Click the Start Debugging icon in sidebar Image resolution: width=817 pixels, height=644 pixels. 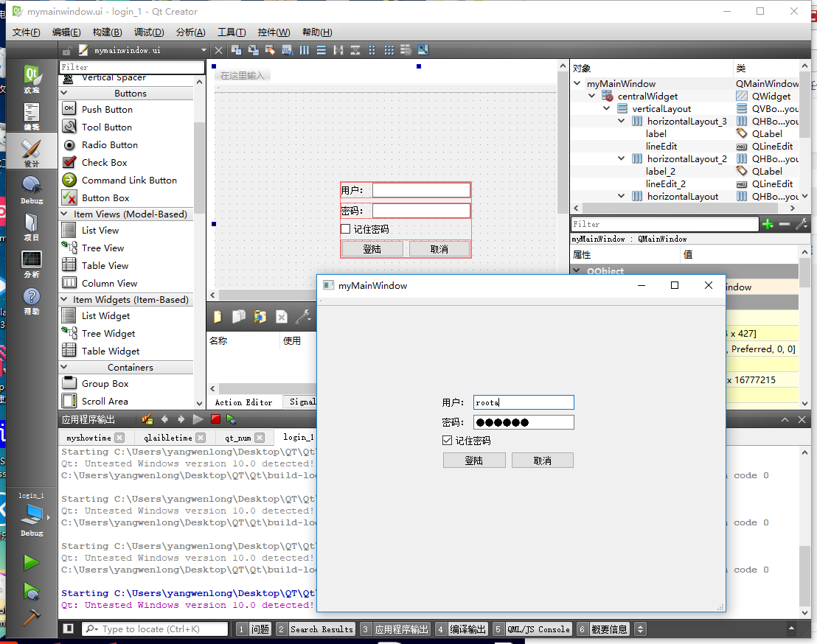tap(31, 591)
